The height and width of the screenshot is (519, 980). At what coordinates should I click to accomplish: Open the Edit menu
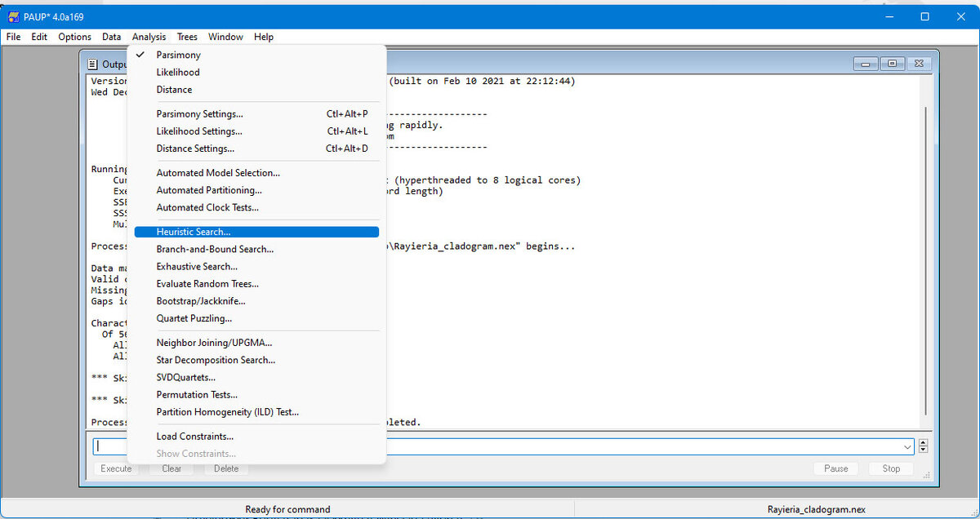(39, 37)
